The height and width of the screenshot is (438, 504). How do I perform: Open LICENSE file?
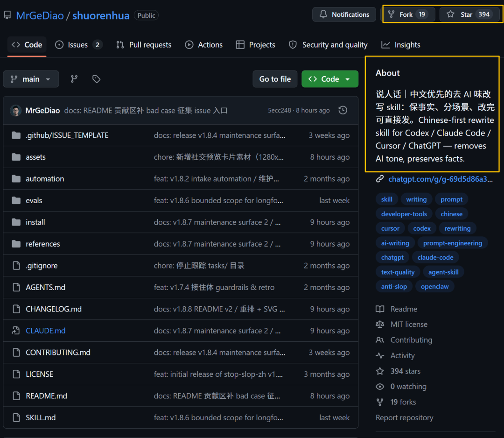click(39, 374)
